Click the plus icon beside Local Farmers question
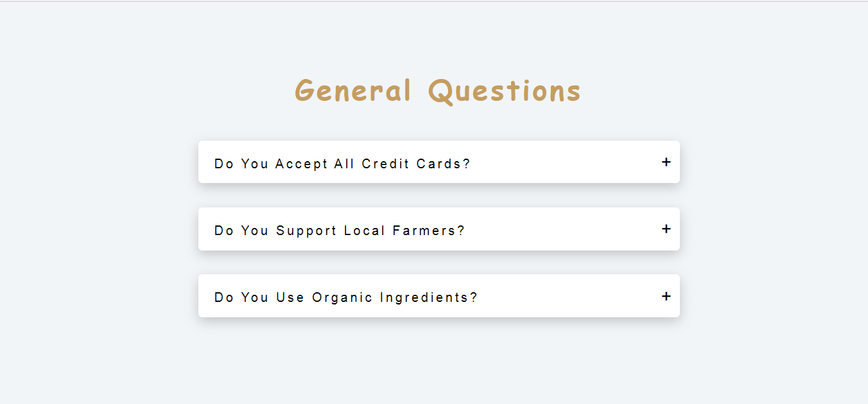The width and height of the screenshot is (868, 404). click(666, 229)
